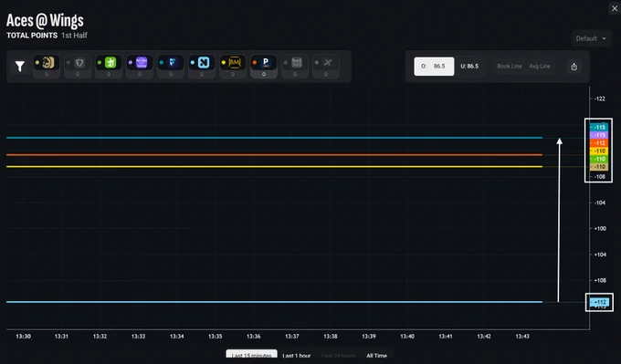Open the Default dropdown menu
621x364 pixels.
click(x=591, y=38)
